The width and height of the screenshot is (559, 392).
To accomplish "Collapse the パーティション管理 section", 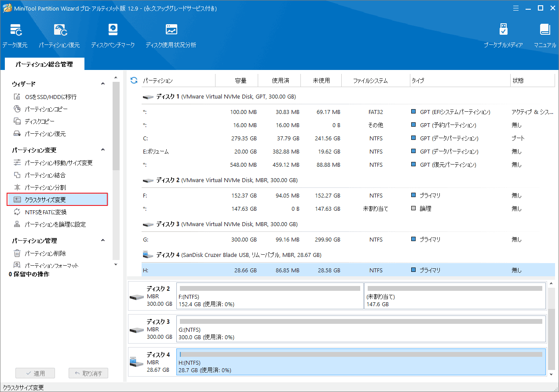I will click(103, 240).
